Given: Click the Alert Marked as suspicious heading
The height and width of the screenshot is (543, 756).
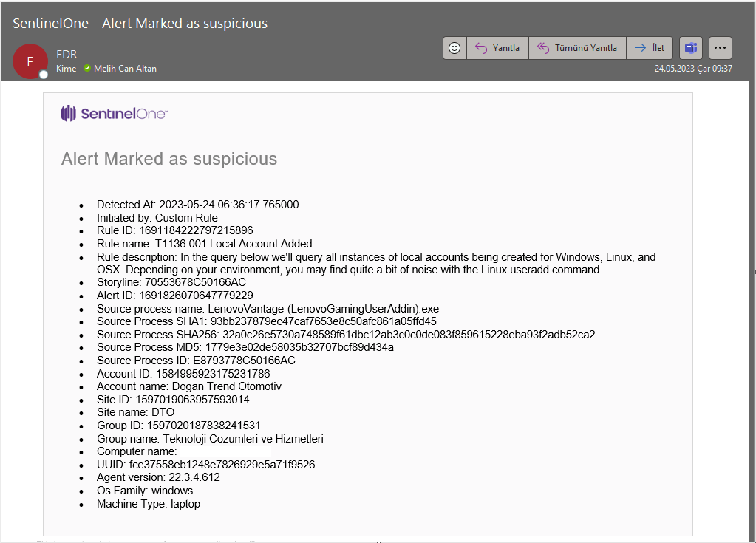Looking at the screenshot, I should point(169,159).
